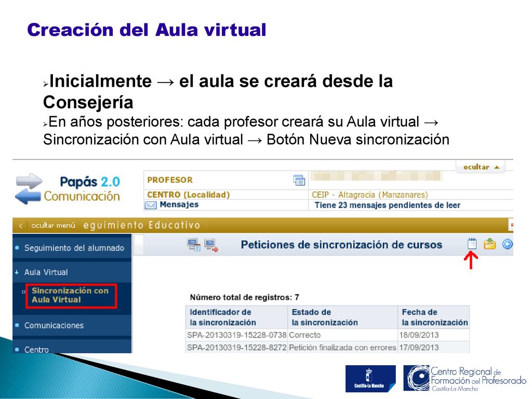The height and width of the screenshot is (399, 532).
Task: Select Sincronización con Aula Virtual
Action: pyautogui.click(x=70, y=295)
